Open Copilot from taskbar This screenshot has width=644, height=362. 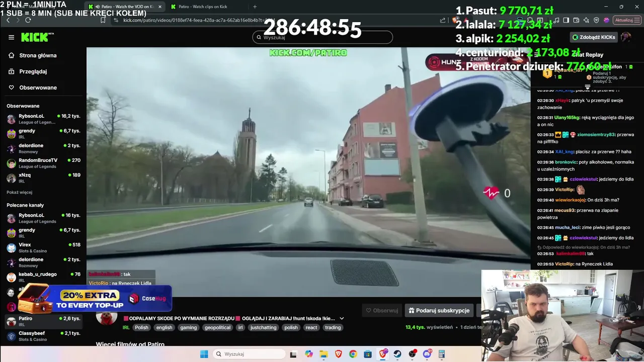pos(308,354)
